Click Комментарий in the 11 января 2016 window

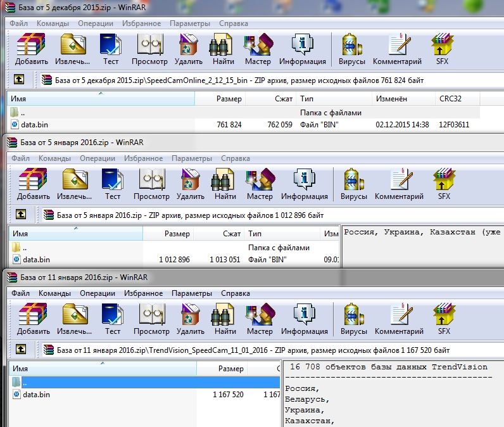pyautogui.click(x=399, y=319)
